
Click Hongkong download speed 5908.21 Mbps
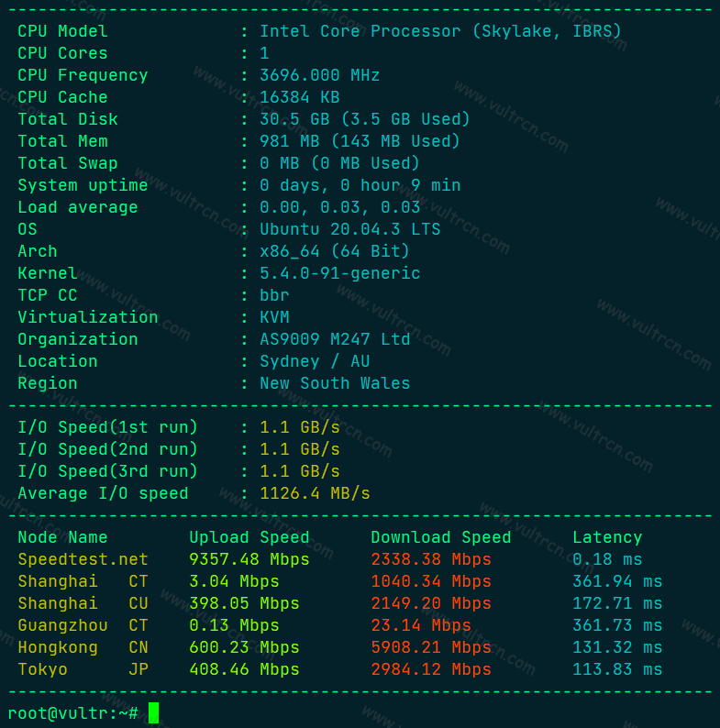click(430, 647)
